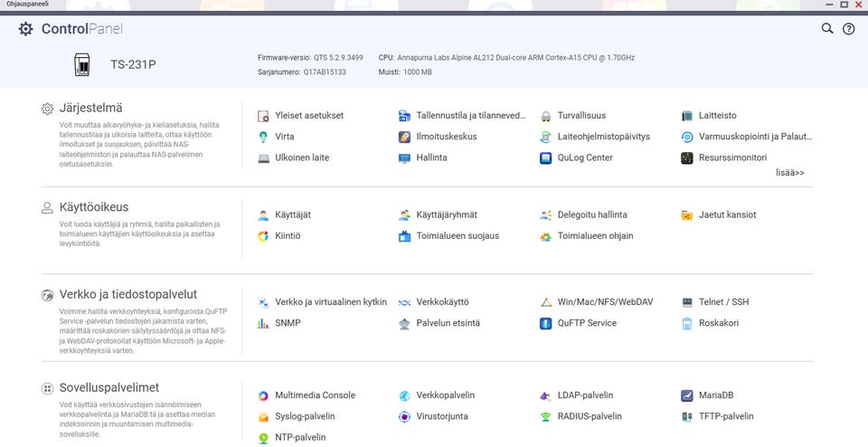Screen dimensions: 868x447
Task: Open the Multimedia Console icon
Action: click(263, 395)
